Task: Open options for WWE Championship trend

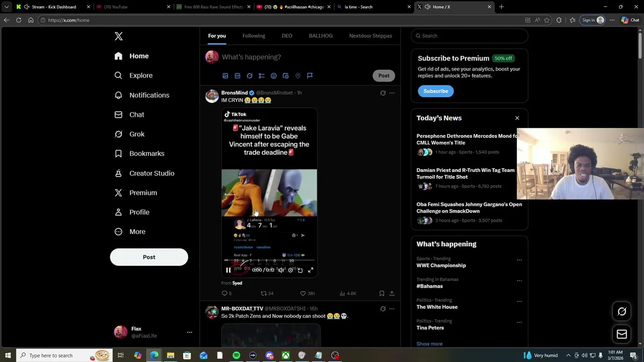Action: pyautogui.click(x=519, y=260)
